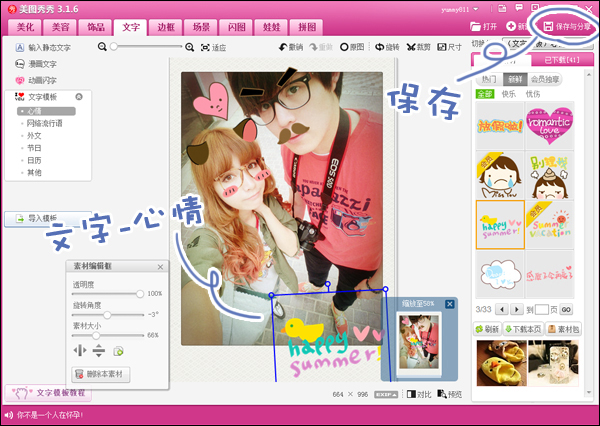Click 打开 to open a file
The width and height of the screenshot is (600, 426).
coord(483,26)
